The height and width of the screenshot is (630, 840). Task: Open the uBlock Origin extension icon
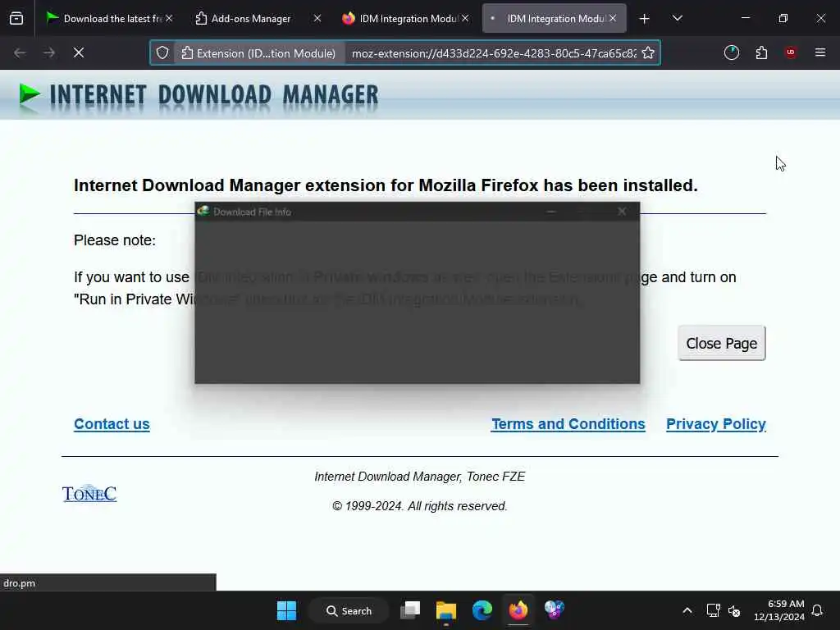coord(790,52)
